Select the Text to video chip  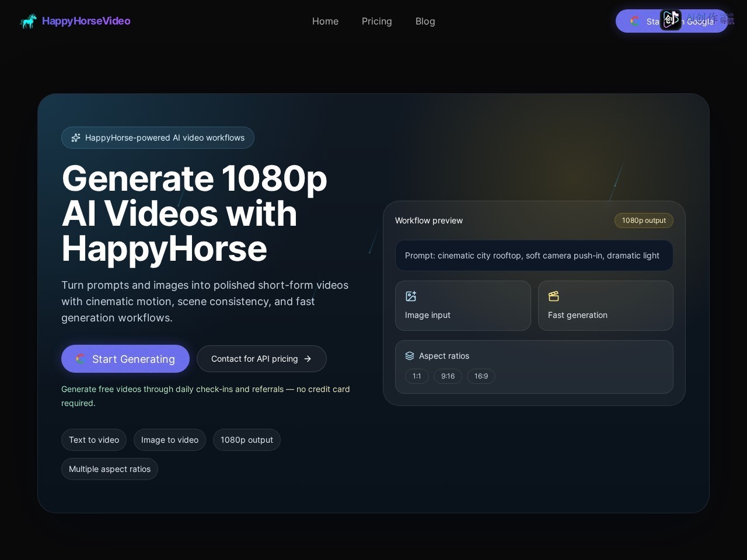click(x=94, y=440)
